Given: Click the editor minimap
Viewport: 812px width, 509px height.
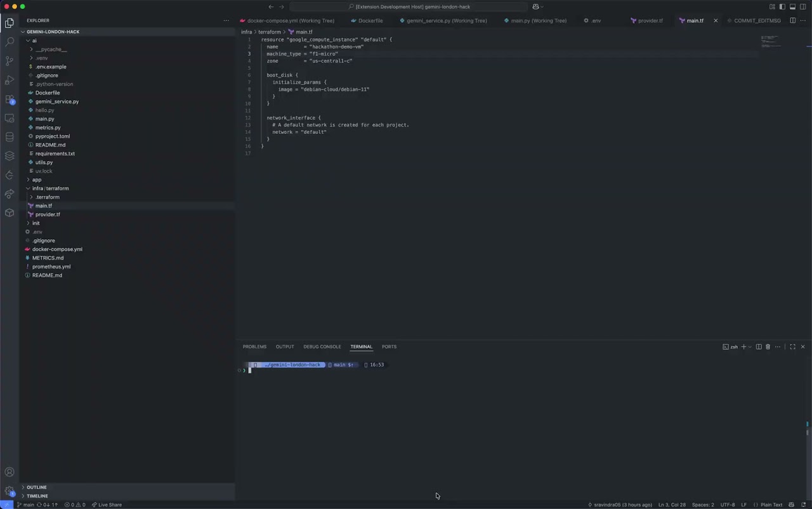Looking at the screenshot, I should coord(771,42).
